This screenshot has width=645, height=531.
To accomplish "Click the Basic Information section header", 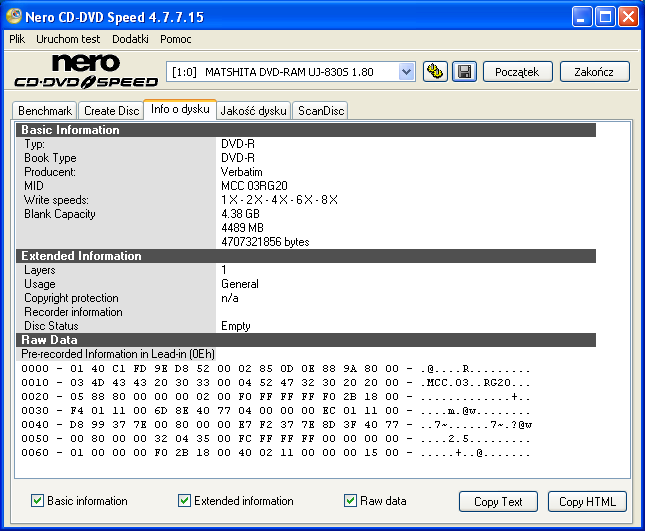I will [306, 130].
